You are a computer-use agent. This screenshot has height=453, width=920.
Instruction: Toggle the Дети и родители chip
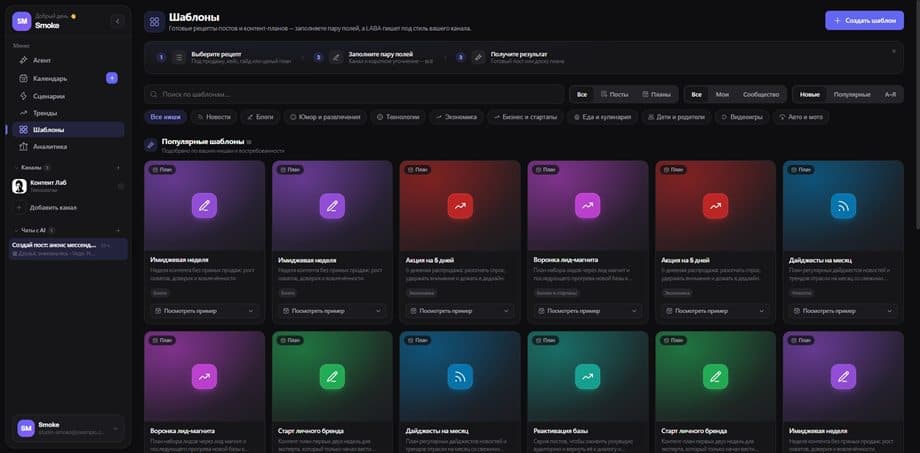coord(676,117)
